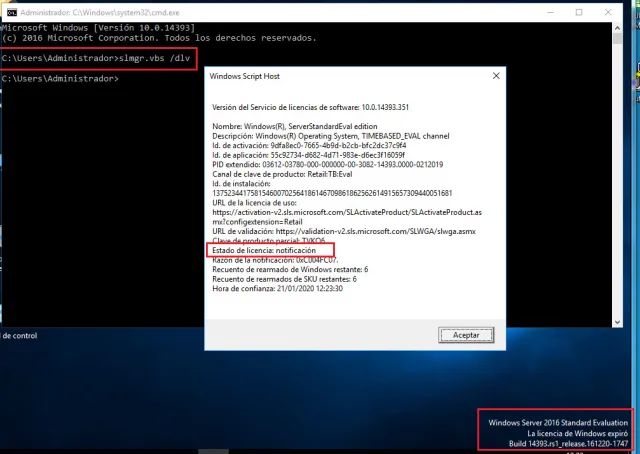
Task: Click the 'Canal de clave de producto' line
Action: 282,174
